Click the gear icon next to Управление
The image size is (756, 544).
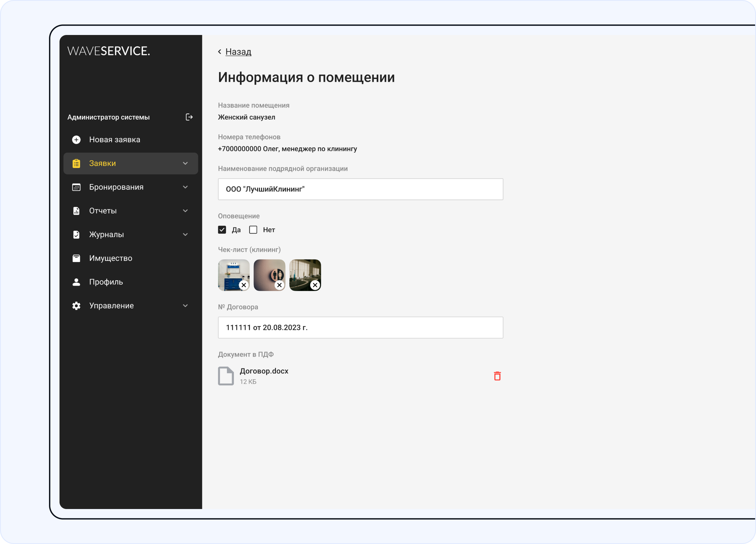[76, 306]
